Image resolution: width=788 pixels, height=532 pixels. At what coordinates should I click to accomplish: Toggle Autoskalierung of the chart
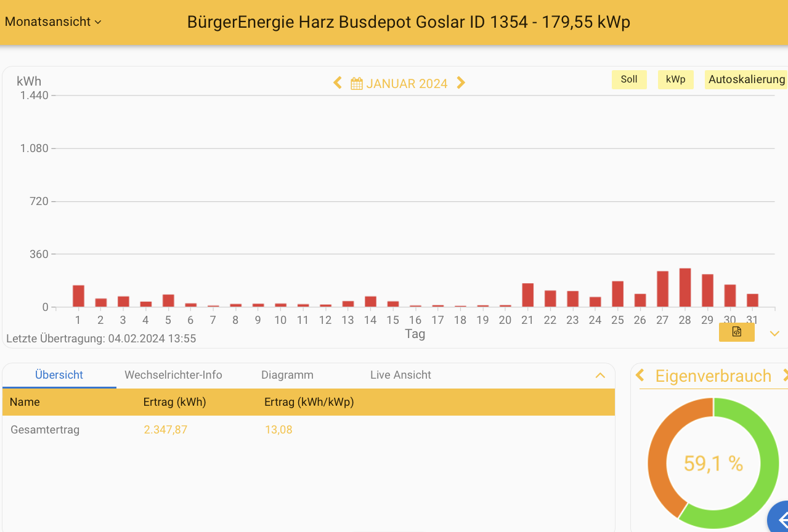point(746,79)
